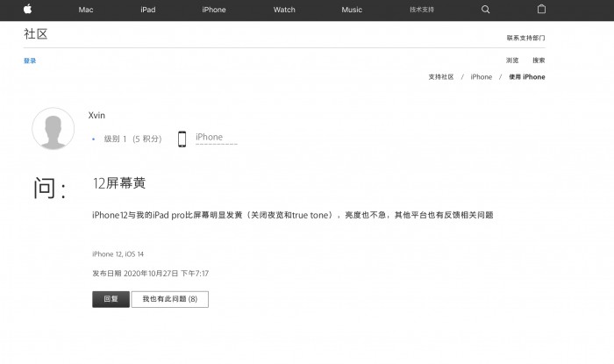
Task: Open the Watch menu item
Action: pos(284,10)
